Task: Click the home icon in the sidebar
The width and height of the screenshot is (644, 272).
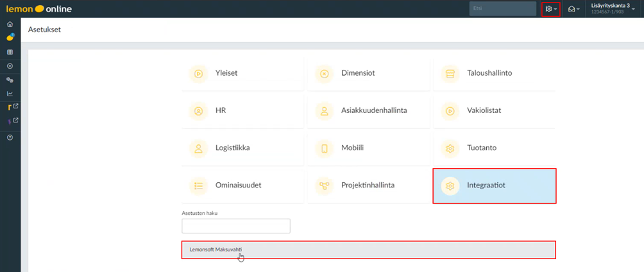Action: [x=10, y=24]
